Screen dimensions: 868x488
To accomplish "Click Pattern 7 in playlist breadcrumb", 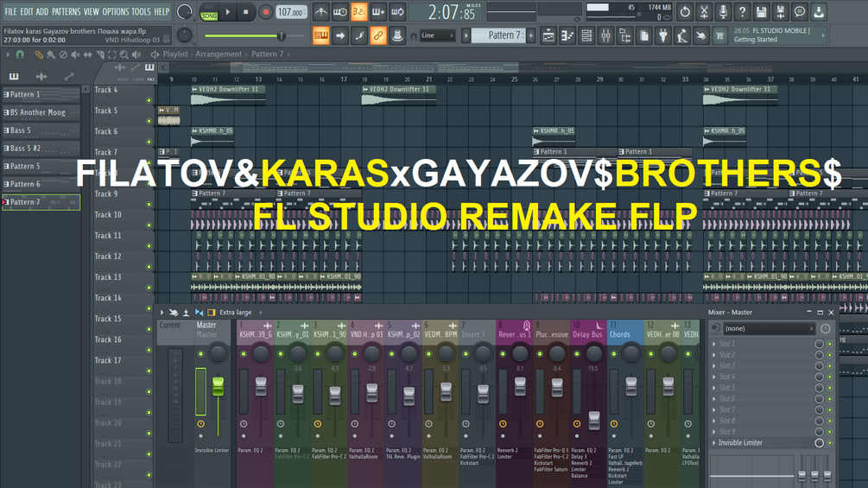I will click(268, 54).
